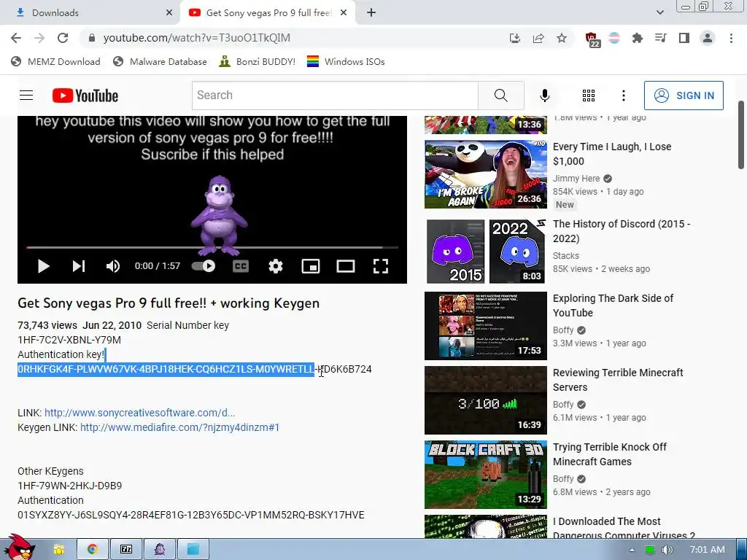747x560 pixels.
Task: Mute the video with the speaker icon
Action: [113, 266]
